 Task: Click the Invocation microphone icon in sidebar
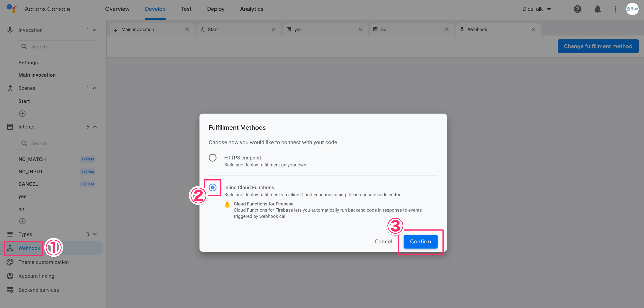click(x=10, y=30)
